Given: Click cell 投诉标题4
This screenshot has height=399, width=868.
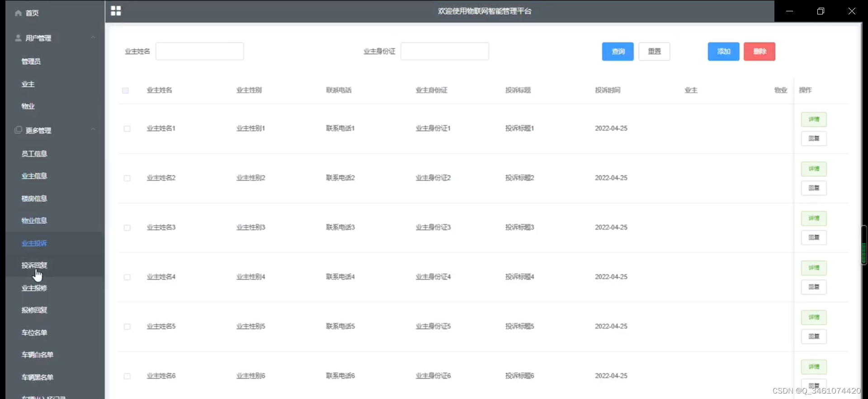Looking at the screenshot, I should [x=520, y=277].
